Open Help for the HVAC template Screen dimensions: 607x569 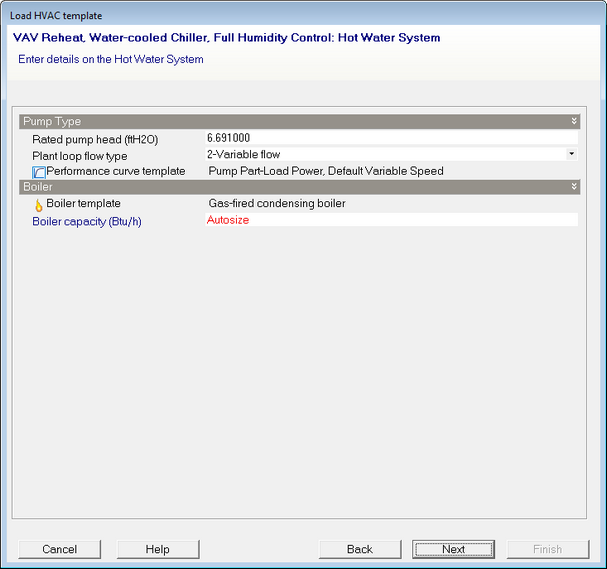(x=158, y=549)
